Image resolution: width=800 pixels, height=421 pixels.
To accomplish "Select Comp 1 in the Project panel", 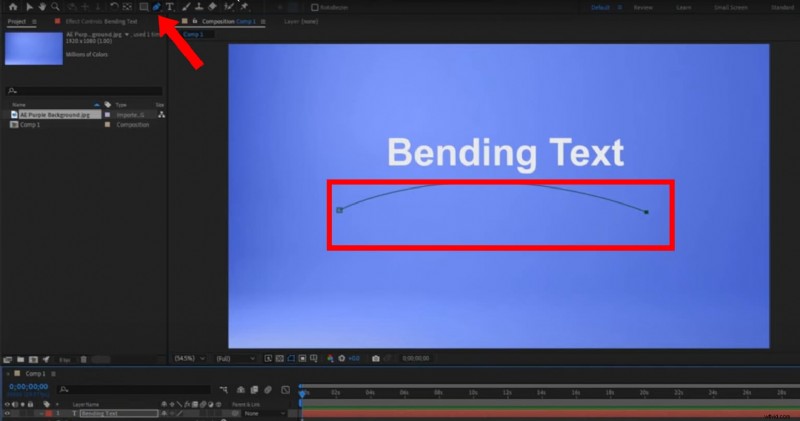I will [30, 125].
